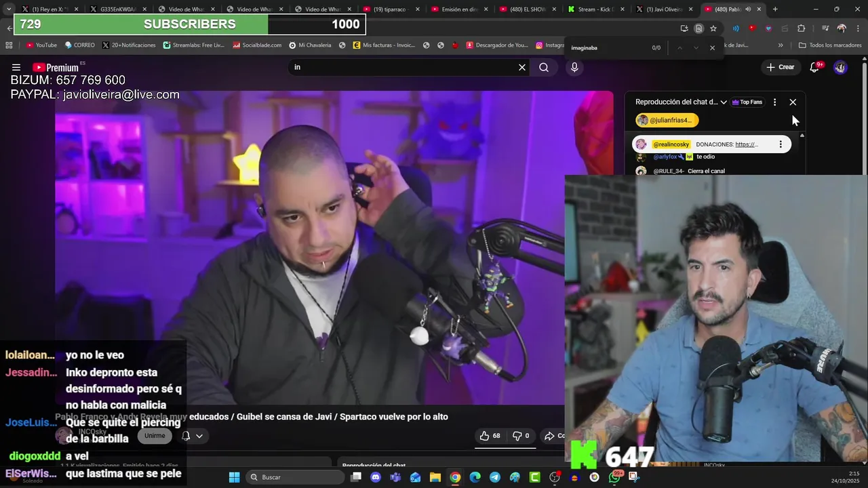This screenshot has height=488, width=868.
Task: Click the @julianfrias4 super chat chip
Action: tap(667, 120)
